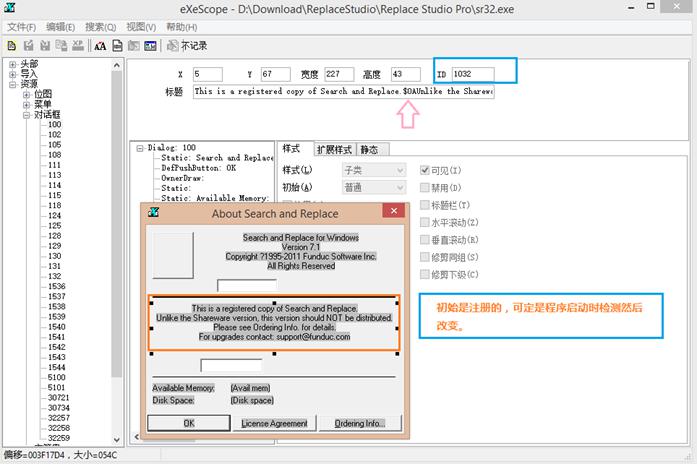Uncheck the 可见(V) checkbox
This screenshot has height=464, width=697.
pyautogui.click(x=425, y=170)
